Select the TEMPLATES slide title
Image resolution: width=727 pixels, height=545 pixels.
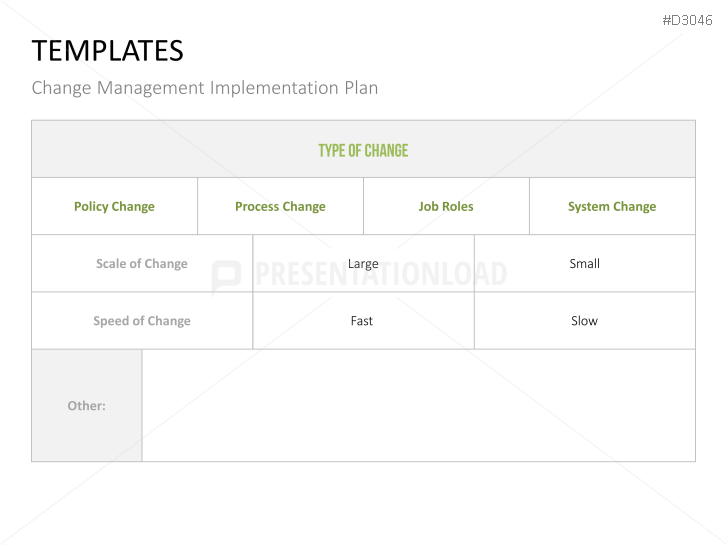coord(107,51)
